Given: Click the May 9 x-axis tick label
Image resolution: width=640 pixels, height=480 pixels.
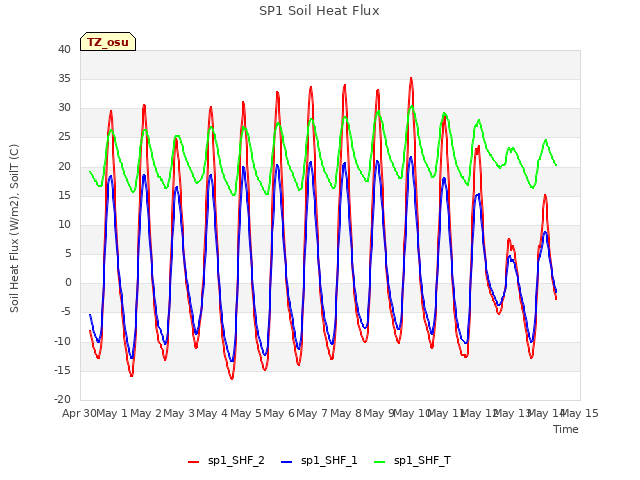Looking at the screenshot, I should pos(379,413).
